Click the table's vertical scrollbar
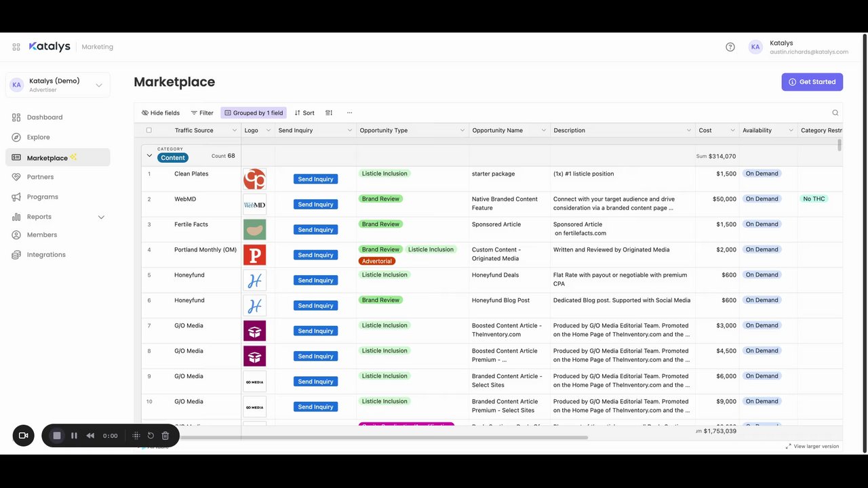This screenshot has width=868, height=488. point(840,145)
